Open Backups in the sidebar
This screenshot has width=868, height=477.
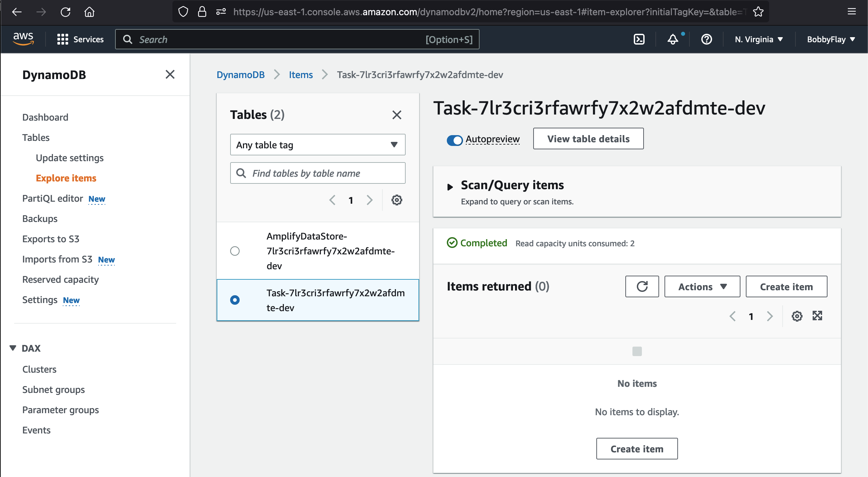click(x=40, y=218)
